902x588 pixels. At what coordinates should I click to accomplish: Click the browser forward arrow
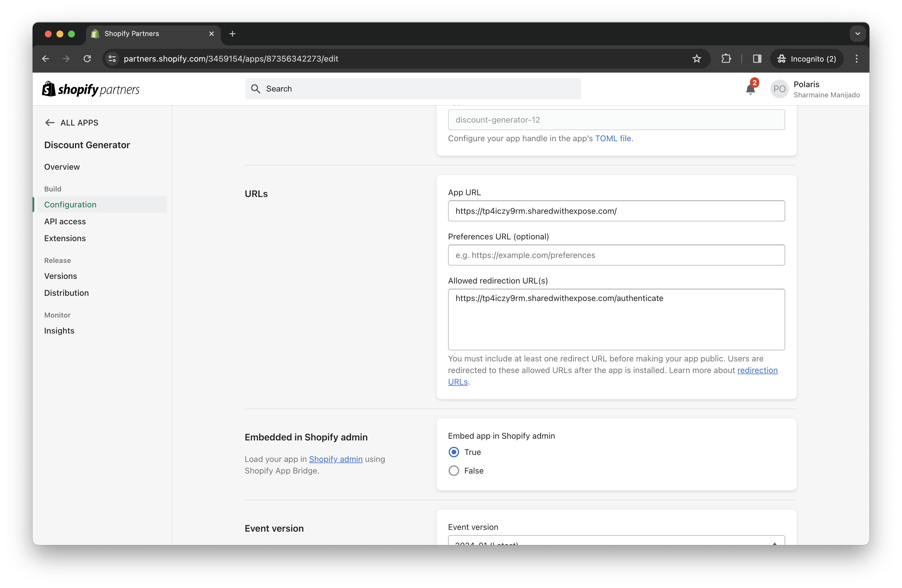tap(66, 59)
